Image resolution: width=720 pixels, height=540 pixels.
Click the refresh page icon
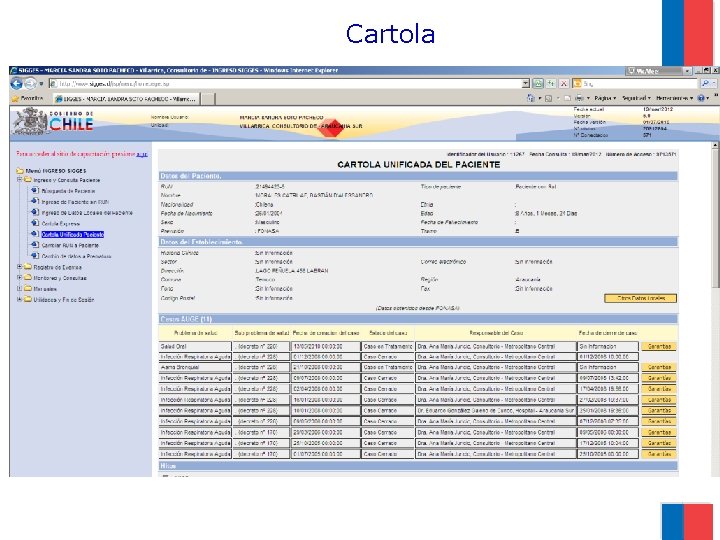(x=551, y=84)
